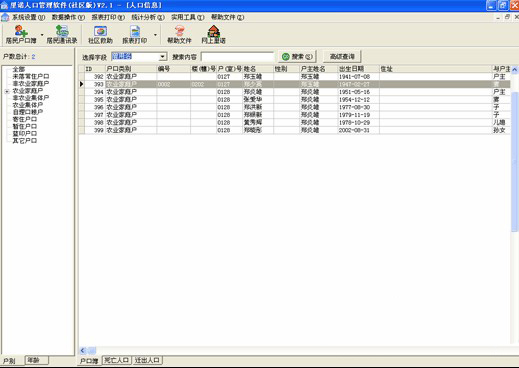The height and width of the screenshot is (368, 519).
Task: Switch to the 死亡人口 tab
Action: point(116,360)
